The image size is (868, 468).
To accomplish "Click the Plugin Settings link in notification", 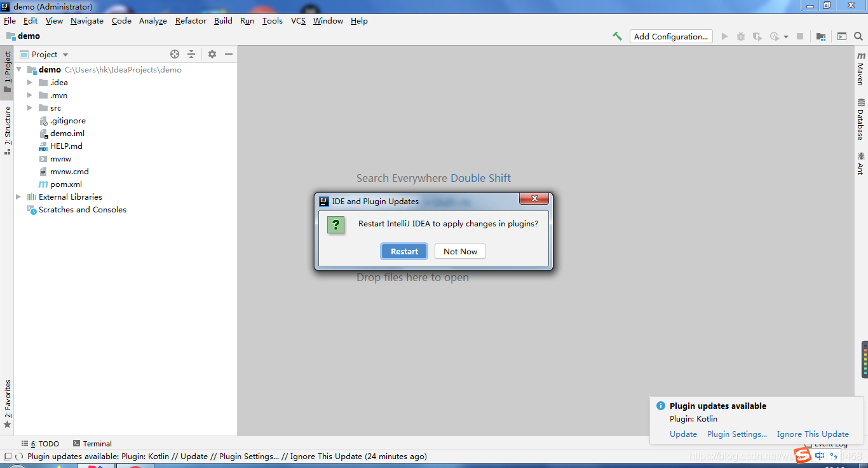I will coord(737,434).
